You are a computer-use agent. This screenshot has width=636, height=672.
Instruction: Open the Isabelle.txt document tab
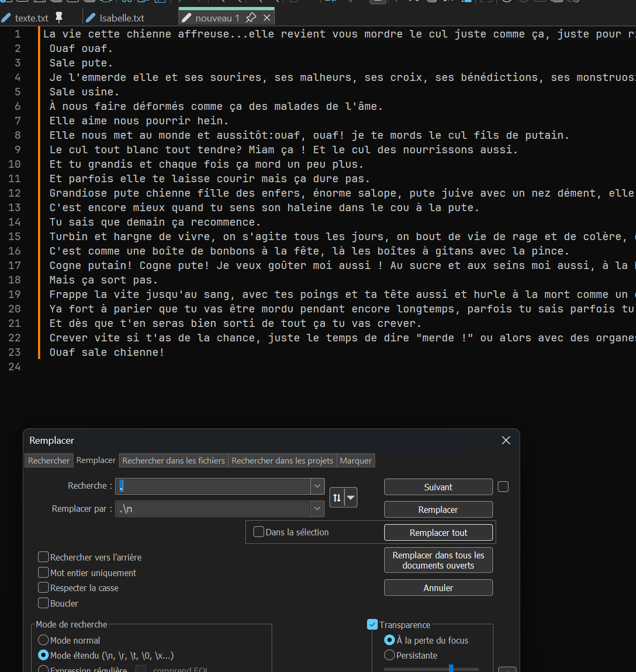click(x=122, y=18)
